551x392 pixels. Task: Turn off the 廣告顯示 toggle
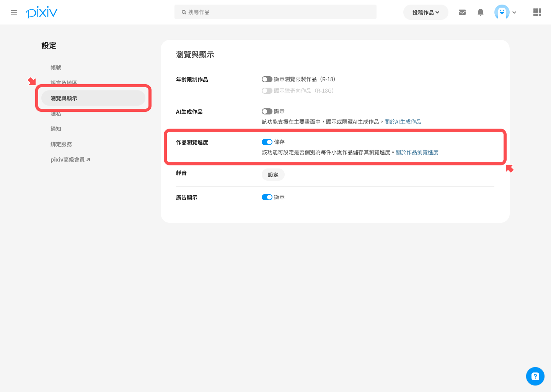[x=267, y=197]
